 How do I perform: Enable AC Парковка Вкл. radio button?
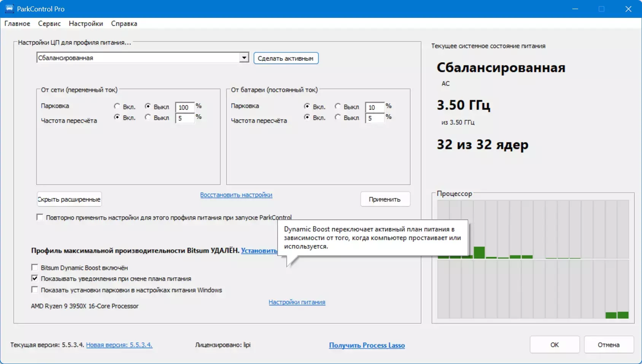[x=117, y=106]
